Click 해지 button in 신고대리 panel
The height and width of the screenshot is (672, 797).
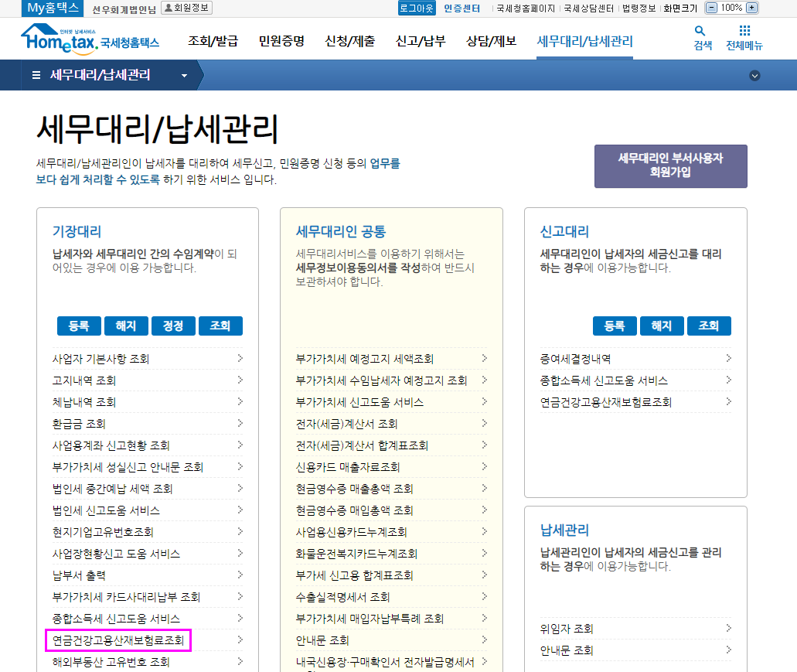click(662, 326)
